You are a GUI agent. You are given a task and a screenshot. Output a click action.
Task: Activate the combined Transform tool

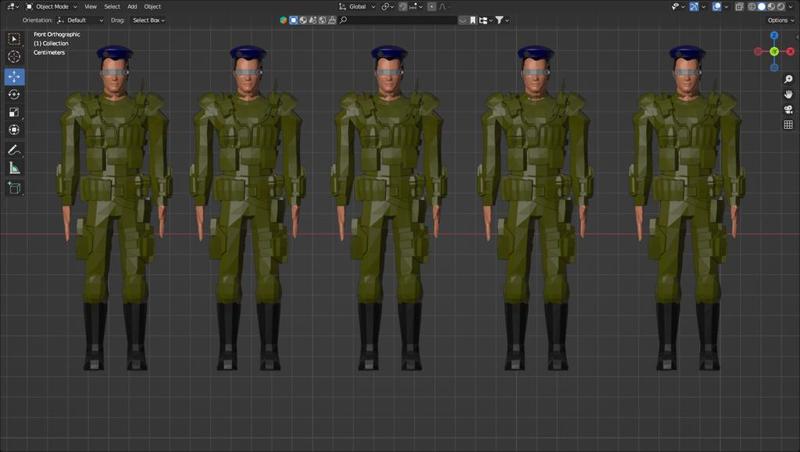(x=14, y=130)
